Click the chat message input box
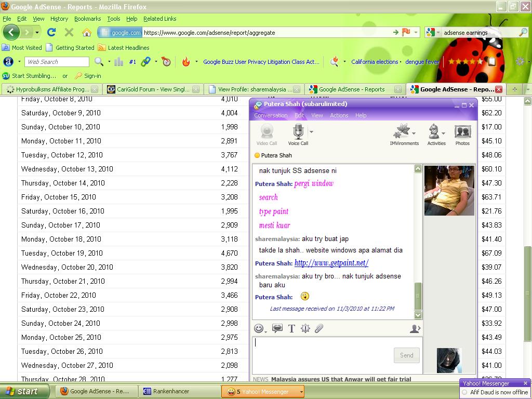The height and width of the screenshot is (399, 532). pyautogui.click(x=338, y=355)
